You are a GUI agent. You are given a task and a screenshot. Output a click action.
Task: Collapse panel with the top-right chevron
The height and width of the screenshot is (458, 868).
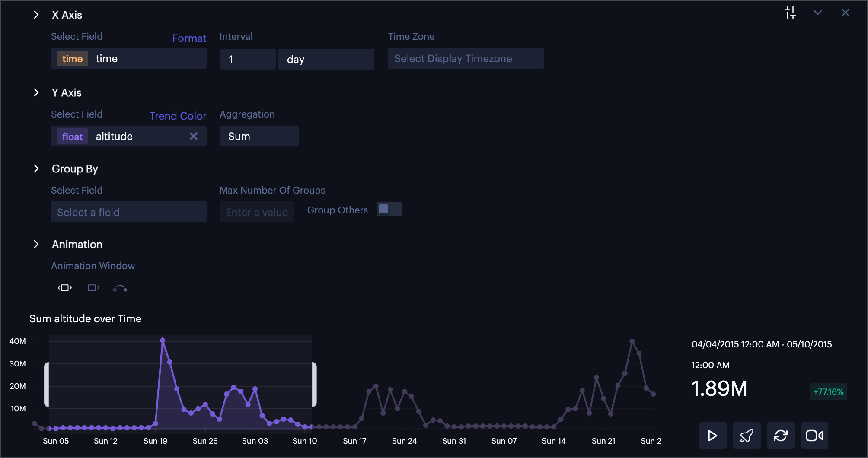[x=818, y=13]
